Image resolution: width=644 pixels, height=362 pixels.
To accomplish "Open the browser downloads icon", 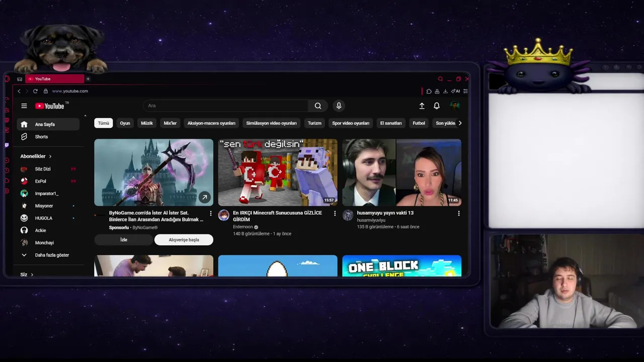I will click(x=445, y=91).
